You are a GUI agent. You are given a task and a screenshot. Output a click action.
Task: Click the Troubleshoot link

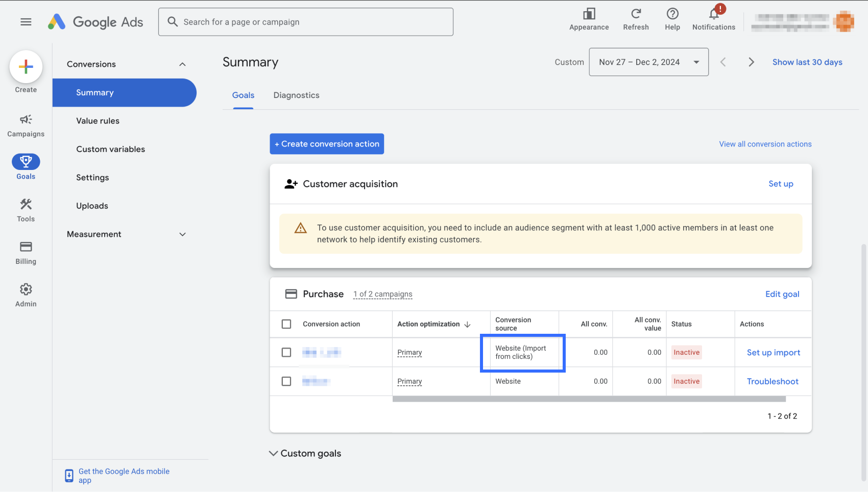click(x=773, y=382)
